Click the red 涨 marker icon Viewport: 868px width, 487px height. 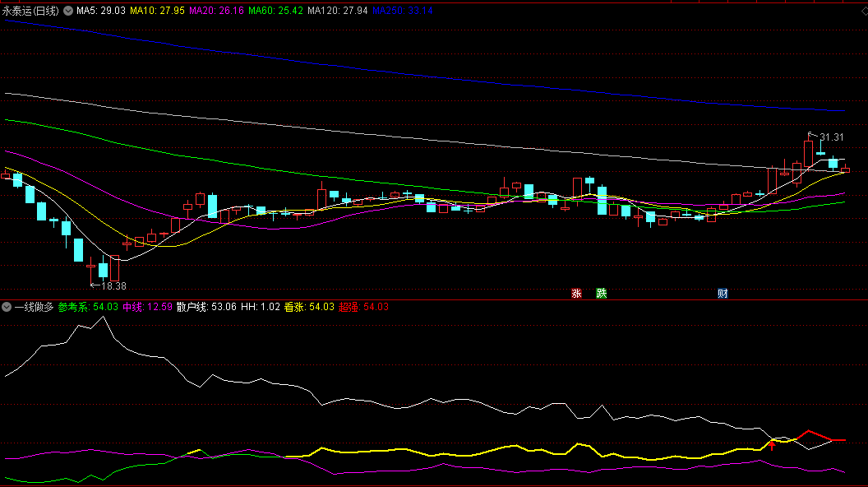tap(576, 293)
